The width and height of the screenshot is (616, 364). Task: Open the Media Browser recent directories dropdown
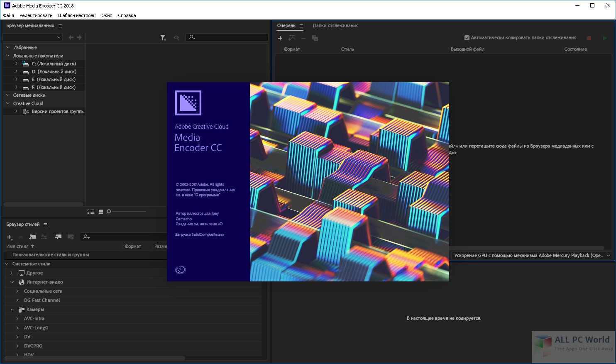(32, 37)
